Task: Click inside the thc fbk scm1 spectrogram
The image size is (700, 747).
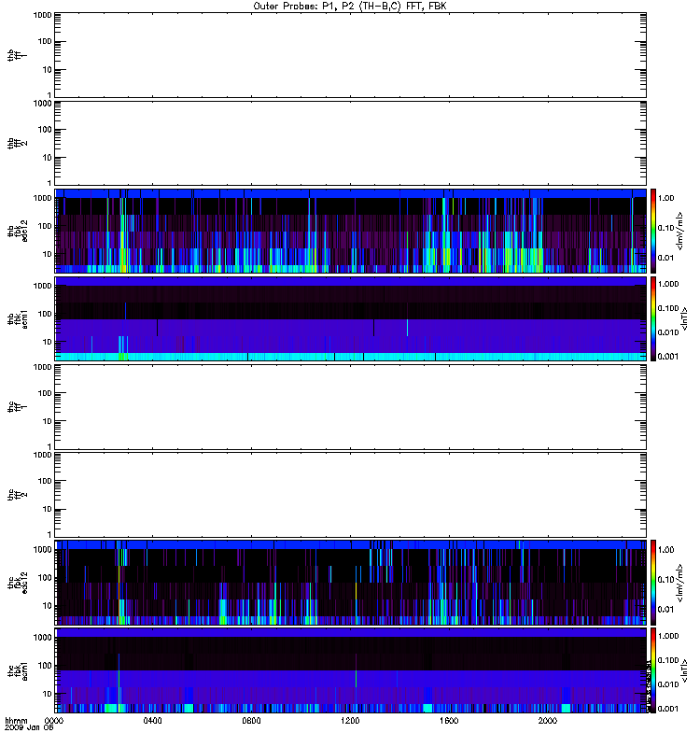Action: [351, 670]
